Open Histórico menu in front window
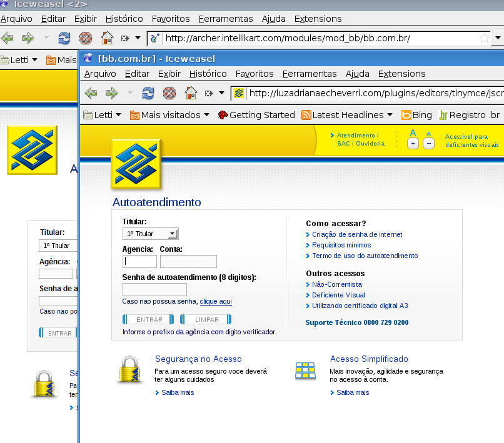Viewport: 504px width, 443px height. pyautogui.click(x=208, y=74)
